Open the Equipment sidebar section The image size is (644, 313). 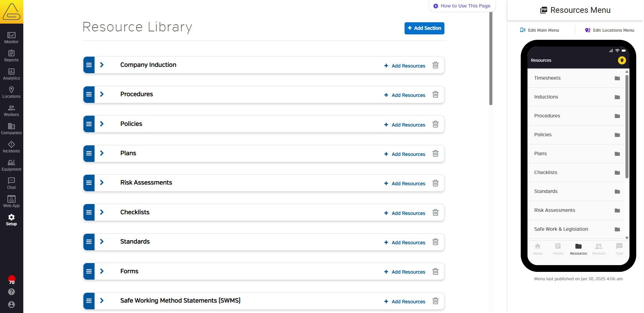(11, 165)
